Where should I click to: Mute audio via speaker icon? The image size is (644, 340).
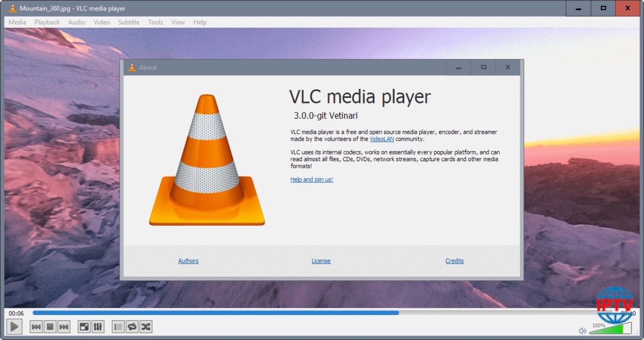pos(582,330)
